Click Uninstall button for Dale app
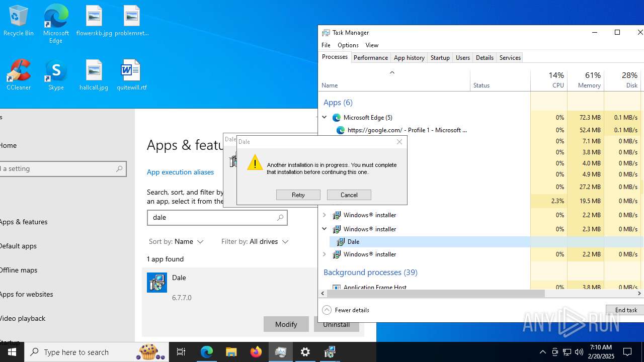Viewport: 644px width, 362px height. click(336, 324)
